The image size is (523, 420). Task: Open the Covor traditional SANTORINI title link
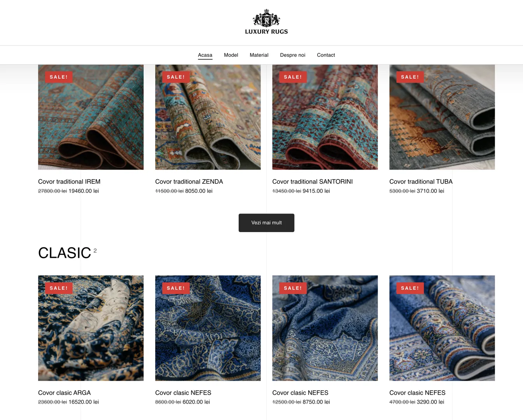click(312, 182)
